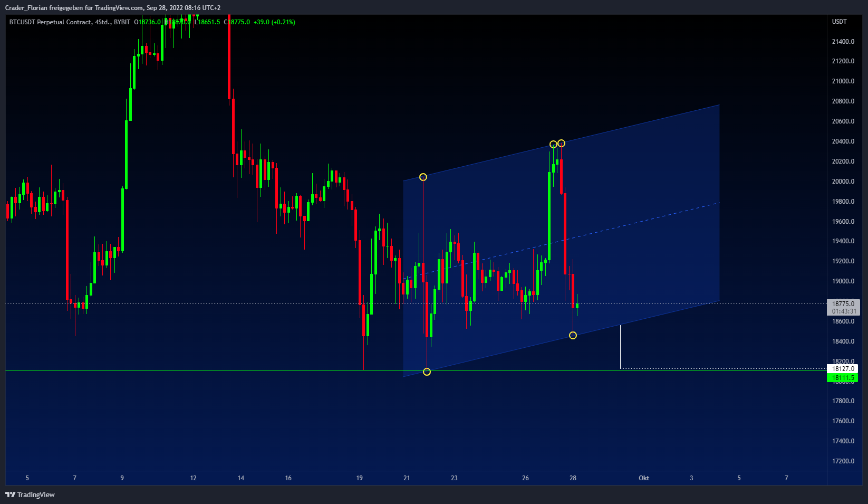Click the Okt label on the date axis
Image resolution: width=868 pixels, height=504 pixels.
pyautogui.click(x=644, y=478)
